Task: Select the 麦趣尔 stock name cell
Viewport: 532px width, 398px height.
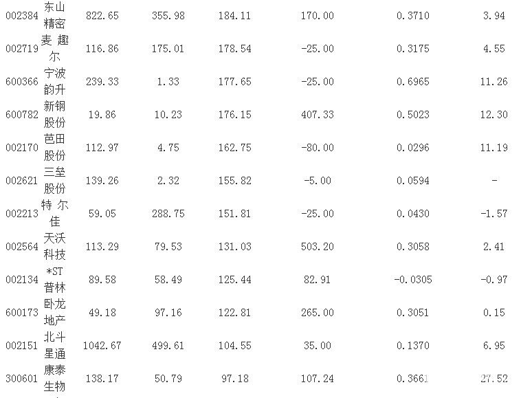Action: tap(55, 48)
